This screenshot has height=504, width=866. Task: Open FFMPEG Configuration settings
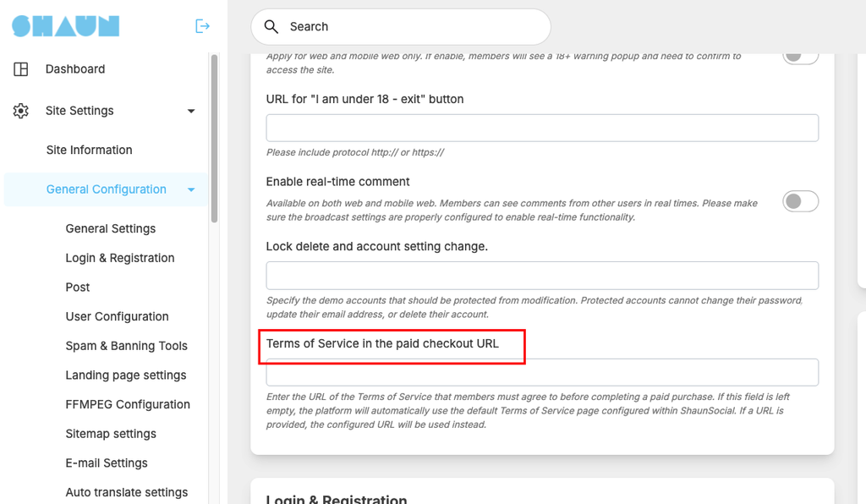[128, 404]
